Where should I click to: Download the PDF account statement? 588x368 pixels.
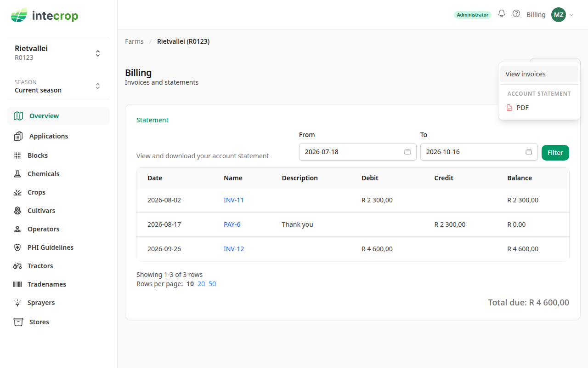539,108
